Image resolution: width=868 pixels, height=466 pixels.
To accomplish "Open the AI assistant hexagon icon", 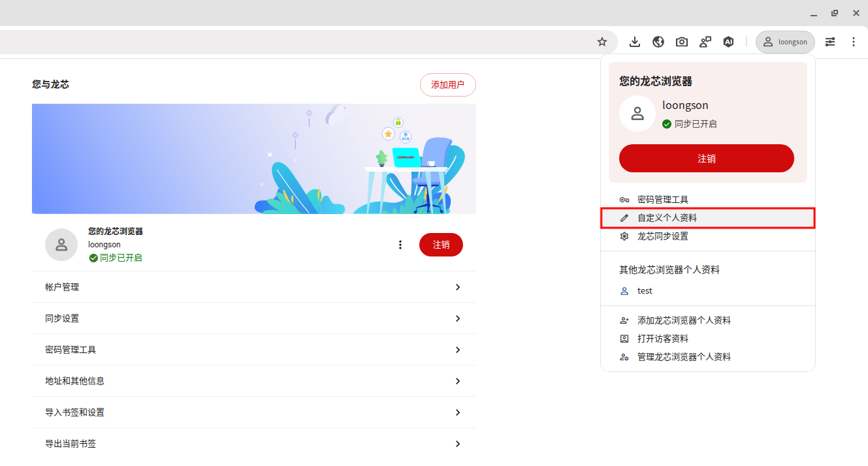I will click(x=728, y=42).
